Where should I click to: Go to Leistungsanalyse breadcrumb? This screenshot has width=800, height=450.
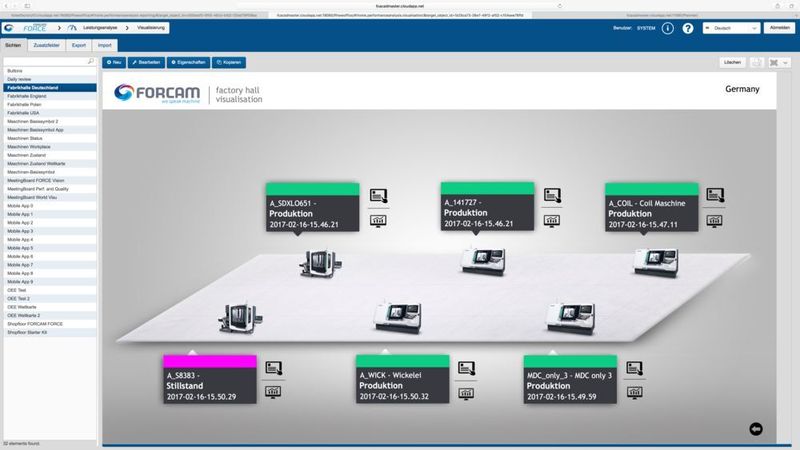(100, 28)
